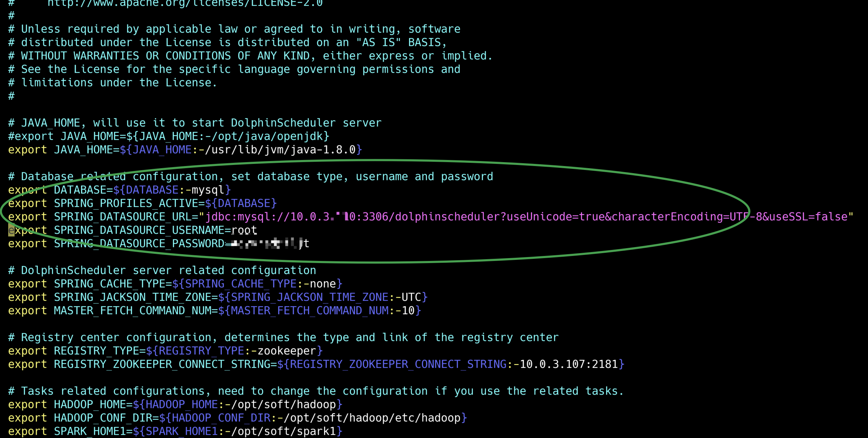868x438 pixels.
Task: Click the SPRING_PROFILES_ACTIVE variable name
Action: (x=126, y=203)
